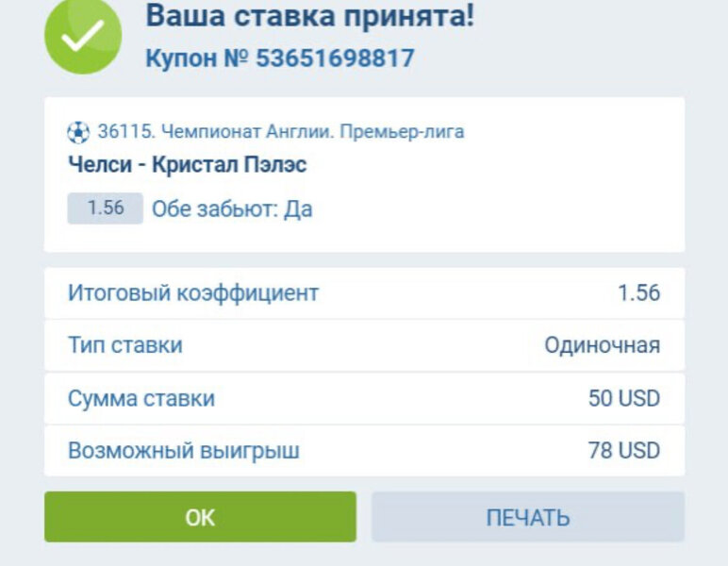This screenshot has height=566, width=728.
Task: Click the Возможный выигрыш label
Action: (x=184, y=451)
